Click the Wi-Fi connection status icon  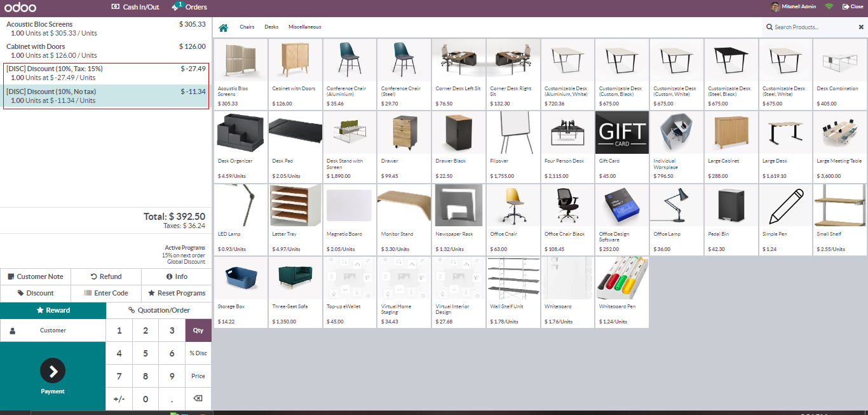coord(829,6)
